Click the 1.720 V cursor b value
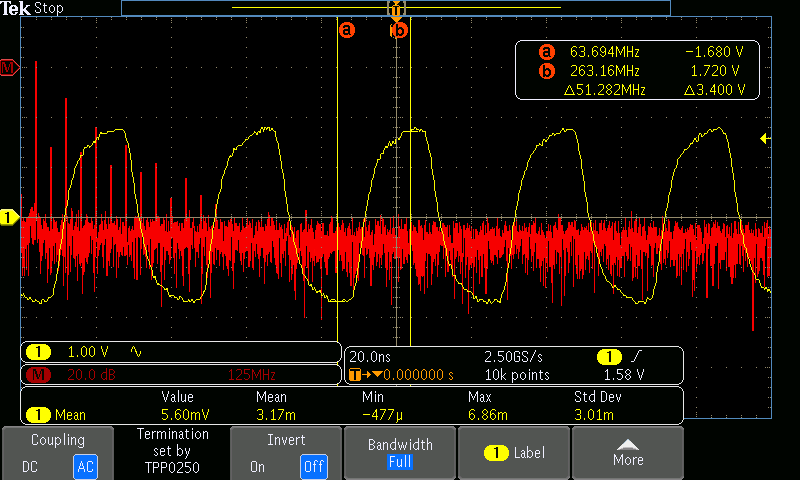 715,71
